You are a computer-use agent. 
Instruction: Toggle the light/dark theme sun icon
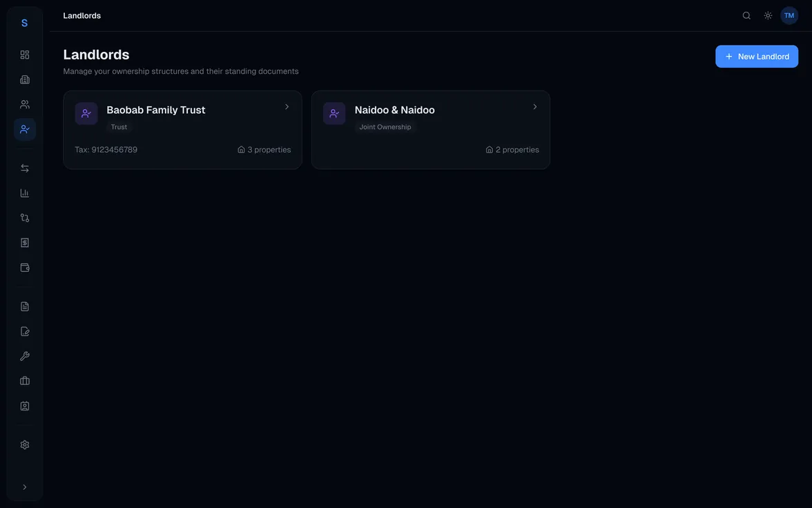768,15
